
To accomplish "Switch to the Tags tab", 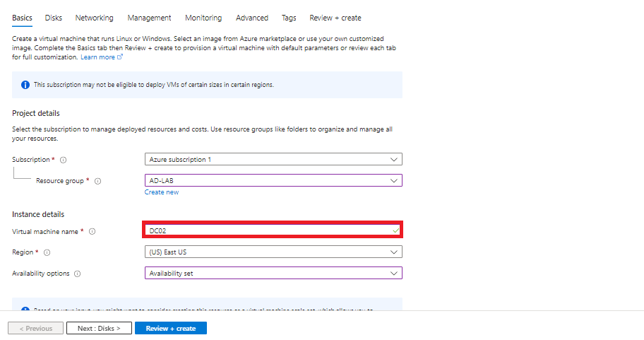I will coord(289,18).
